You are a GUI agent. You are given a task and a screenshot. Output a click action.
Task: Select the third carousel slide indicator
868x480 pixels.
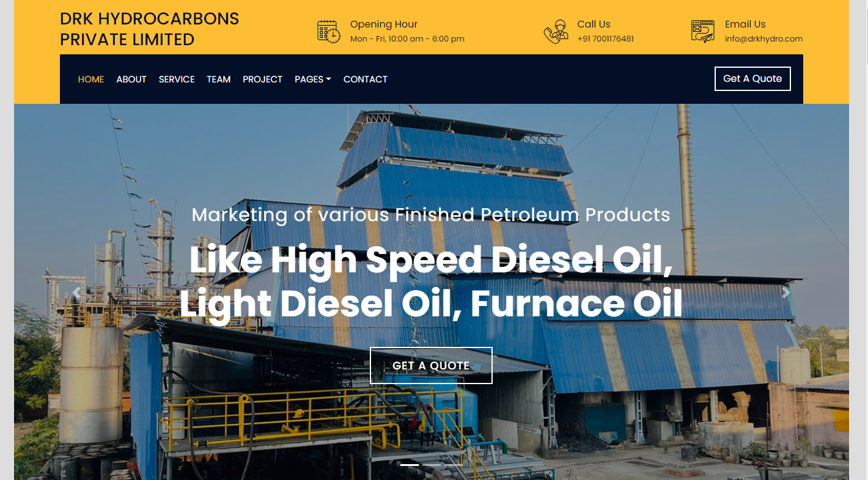[x=454, y=465]
